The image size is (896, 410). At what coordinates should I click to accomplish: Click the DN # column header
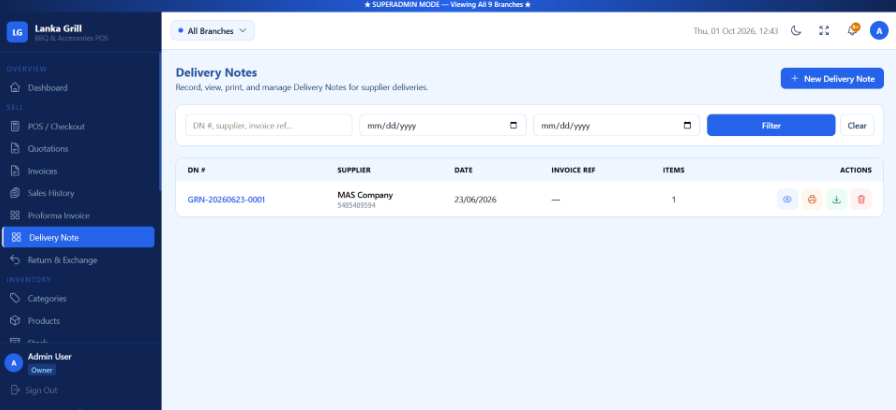coord(197,170)
